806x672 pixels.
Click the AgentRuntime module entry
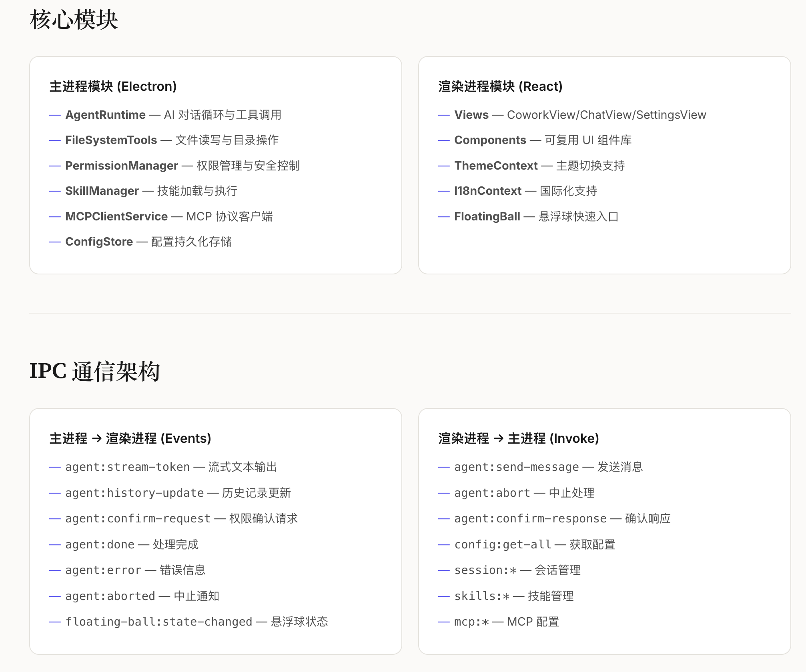105,115
